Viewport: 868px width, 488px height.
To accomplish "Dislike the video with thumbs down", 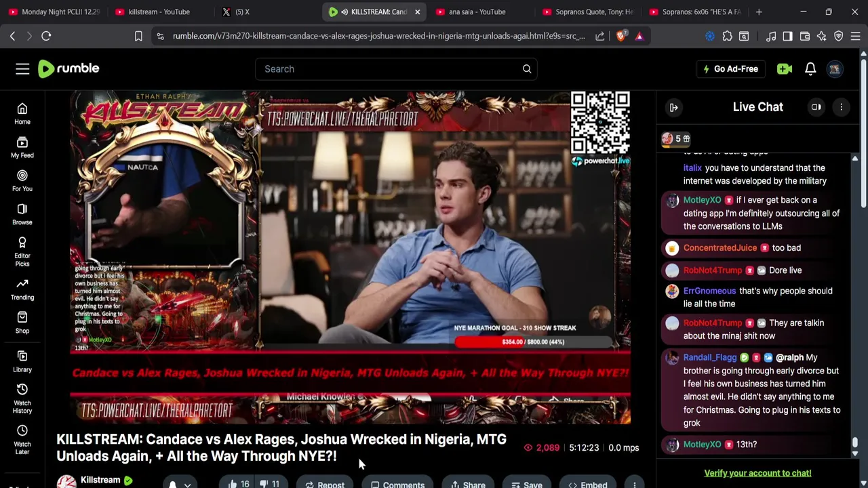I will pyautogui.click(x=269, y=483).
